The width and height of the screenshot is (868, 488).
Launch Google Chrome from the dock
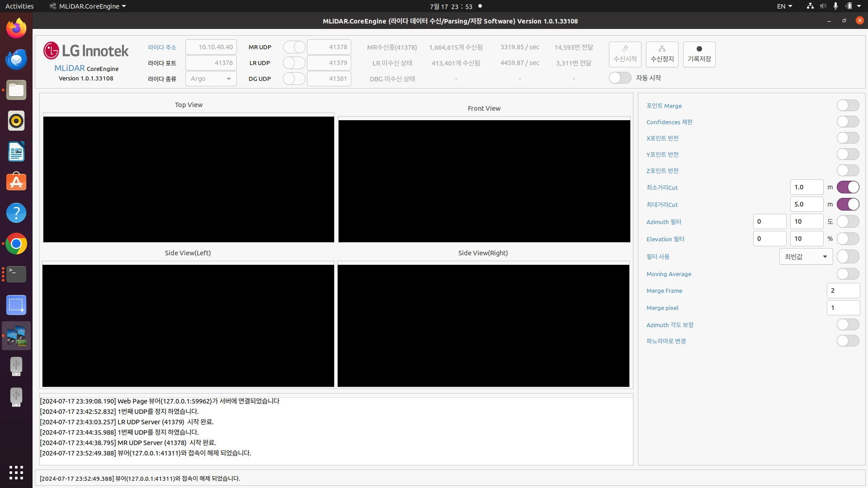16,244
